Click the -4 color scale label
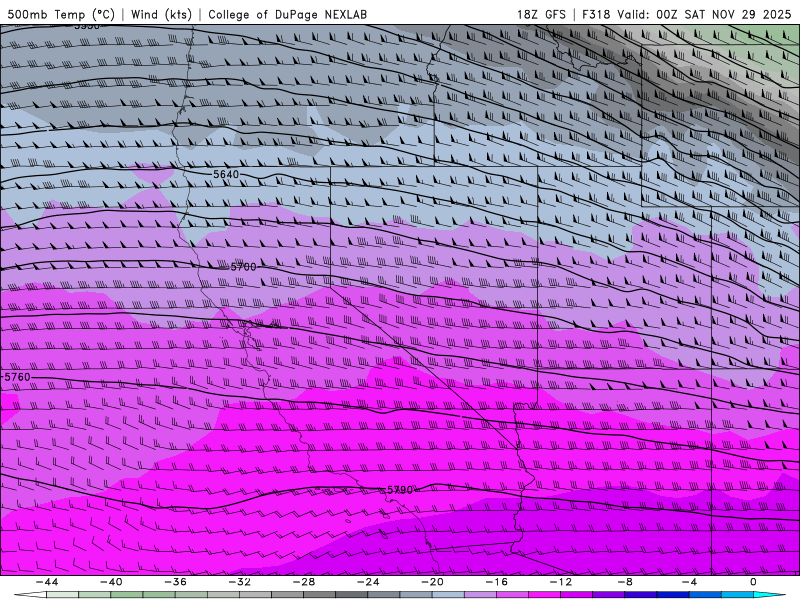Screen dimensions: 800x600 689,582
